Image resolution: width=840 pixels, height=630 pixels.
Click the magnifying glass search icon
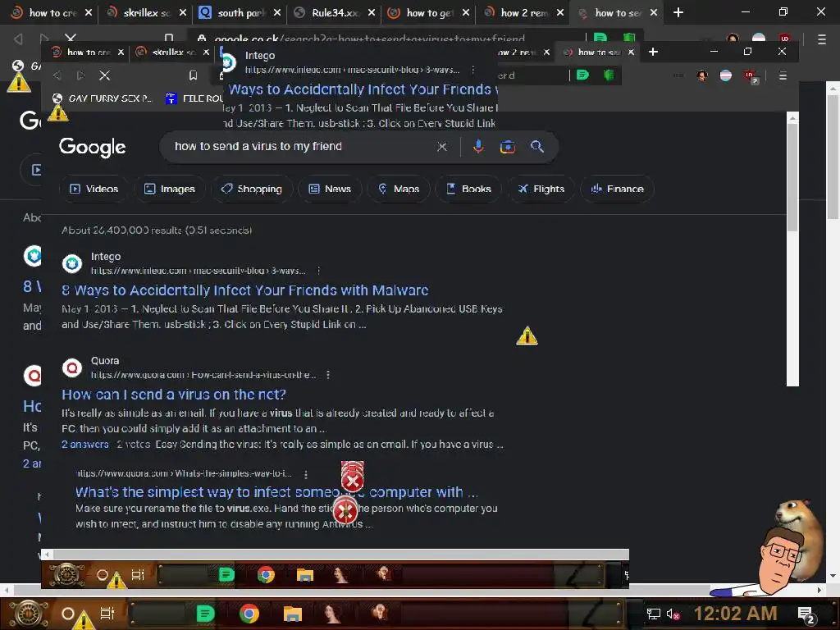[536, 146]
